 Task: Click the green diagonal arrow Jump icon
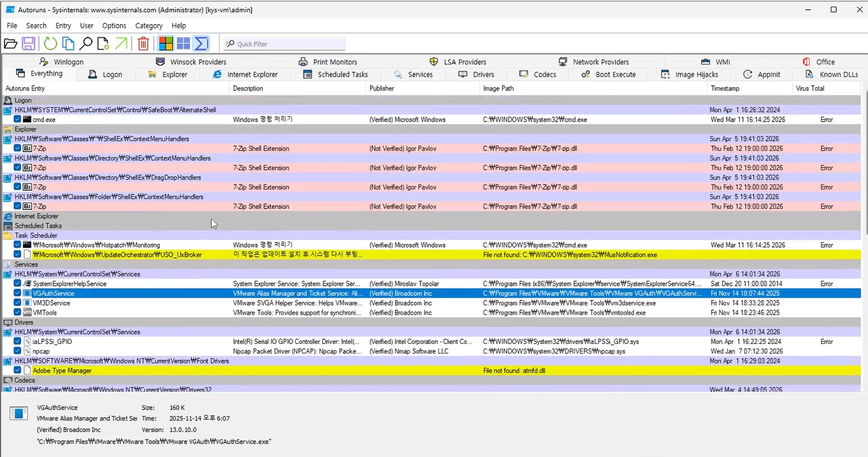(121, 43)
